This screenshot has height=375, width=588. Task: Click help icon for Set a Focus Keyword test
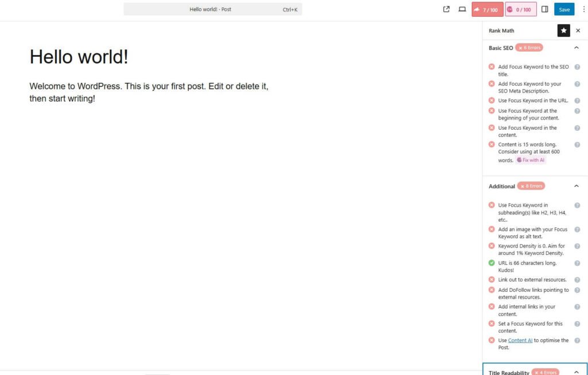(x=577, y=324)
